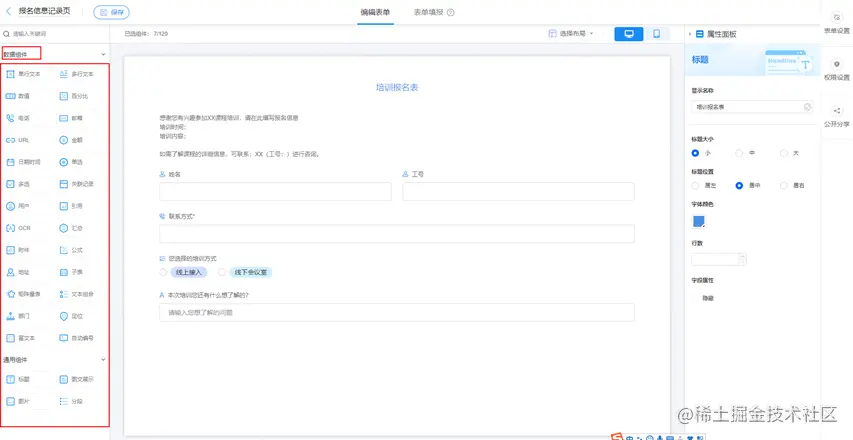
Task: Add the 公式 formula component
Action: [71, 250]
